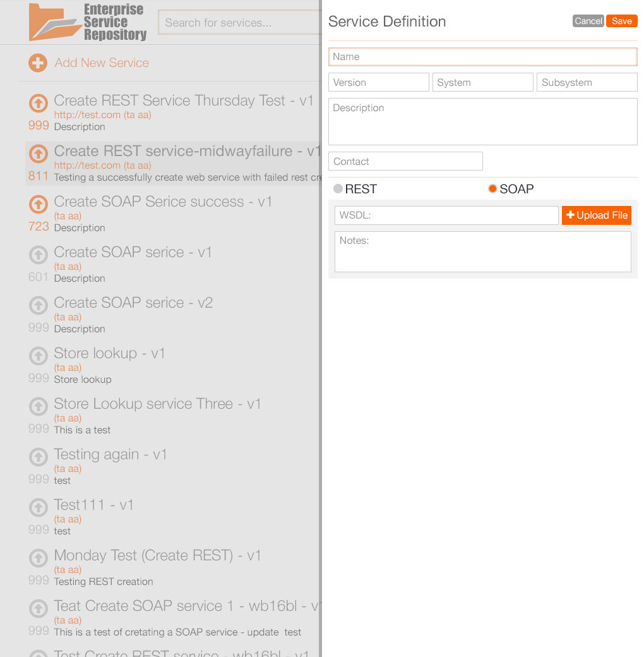Screen dimensions: 644x657
Task: Click the up-arrow icon for Monday Test (Create REST)
Action: point(38,558)
